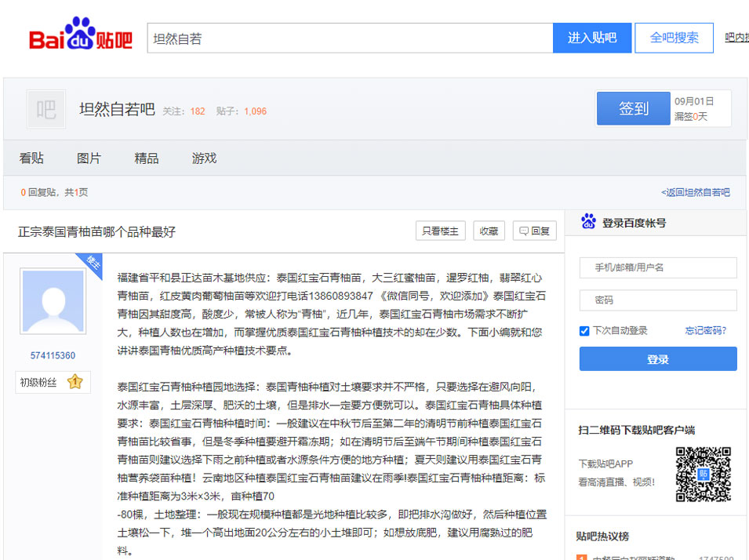Click the 坦然自若吧 forum title
This screenshot has height=560, width=749.
coord(117,110)
